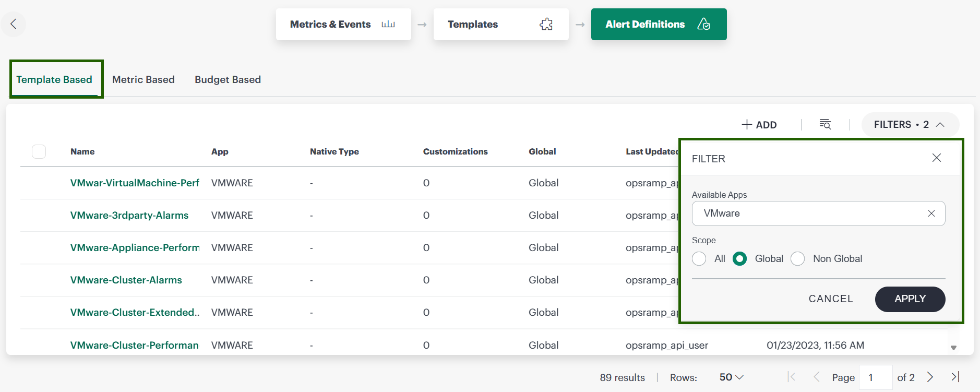Open VMware-Cluster-Alarms definition
The image size is (980, 392).
[x=126, y=280]
